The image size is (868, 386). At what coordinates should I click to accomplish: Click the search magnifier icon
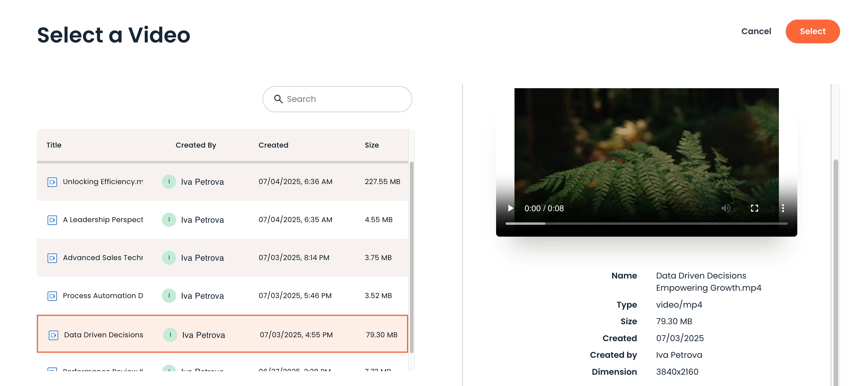(278, 99)
